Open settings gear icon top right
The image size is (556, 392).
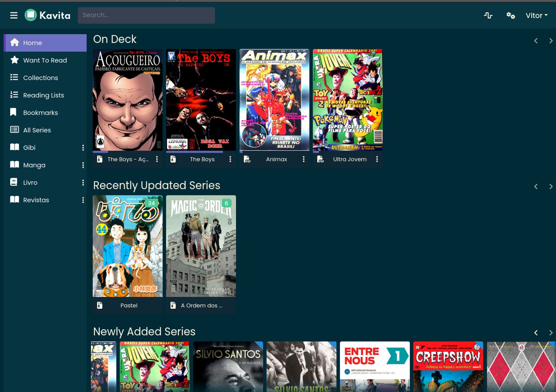tap(510, 15)
